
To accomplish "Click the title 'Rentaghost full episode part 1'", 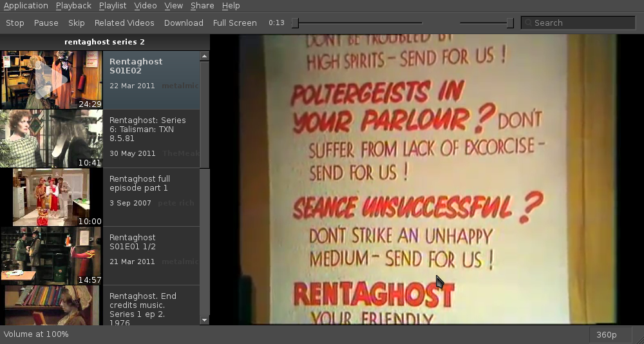I will pos(140,184).
